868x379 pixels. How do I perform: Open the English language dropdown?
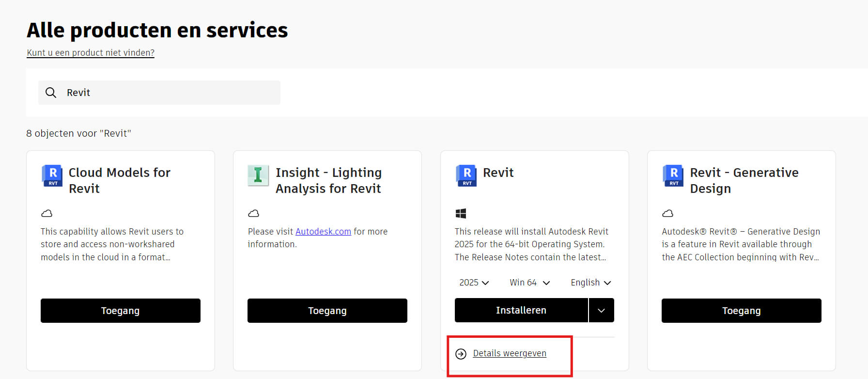point(590,283)
